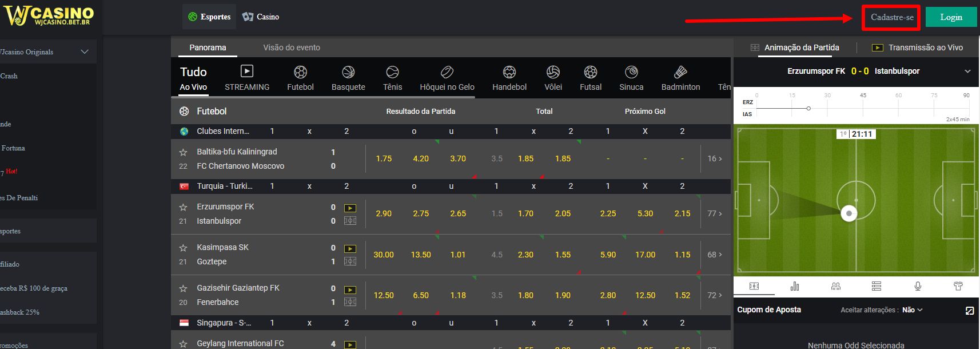Screen dimensions: 980x349
Task: Favorite the Geylang International FC match star
Action: pyautogui.click(x=183, y=344)
